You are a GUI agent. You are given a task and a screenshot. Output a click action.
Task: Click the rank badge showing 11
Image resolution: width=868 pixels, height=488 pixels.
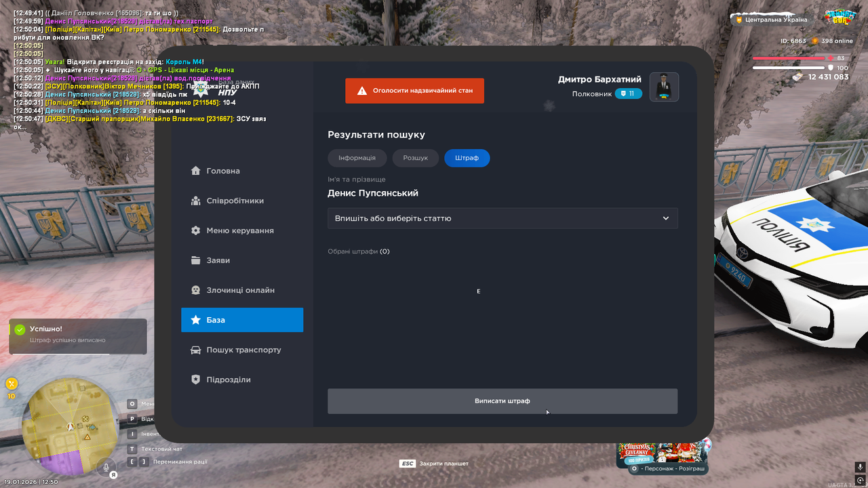pyautogui.click(x=629, y=94)
